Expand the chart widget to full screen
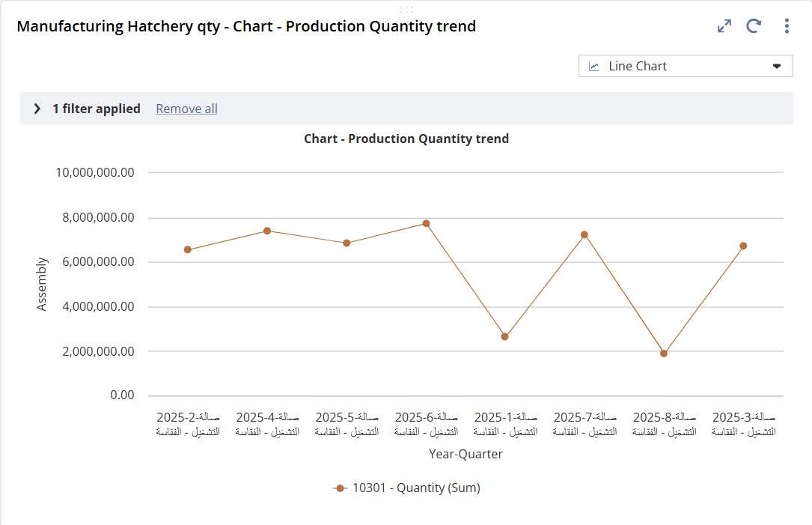812x525 pixels. click(724, 26)
